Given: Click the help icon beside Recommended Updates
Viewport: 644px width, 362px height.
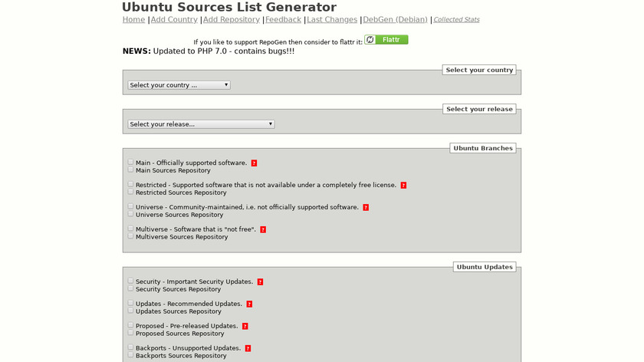Looking at the screenshot, I should click(x=249, y=304).
